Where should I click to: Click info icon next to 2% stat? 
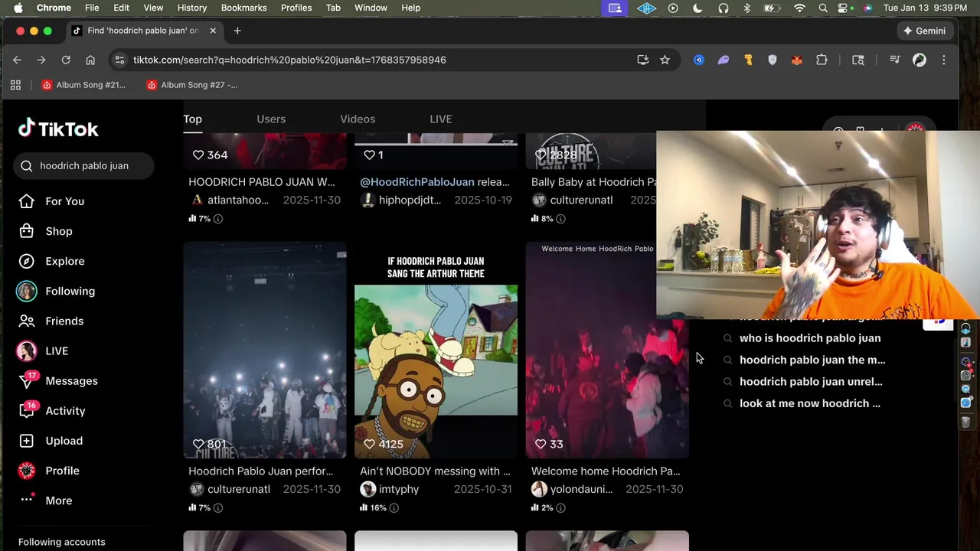point(560,508)
